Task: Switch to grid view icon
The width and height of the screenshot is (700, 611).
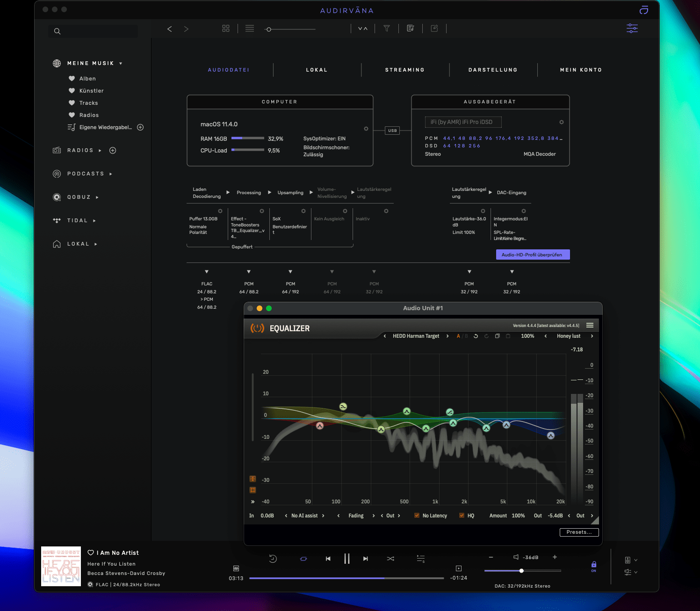Action: [226, 29]
